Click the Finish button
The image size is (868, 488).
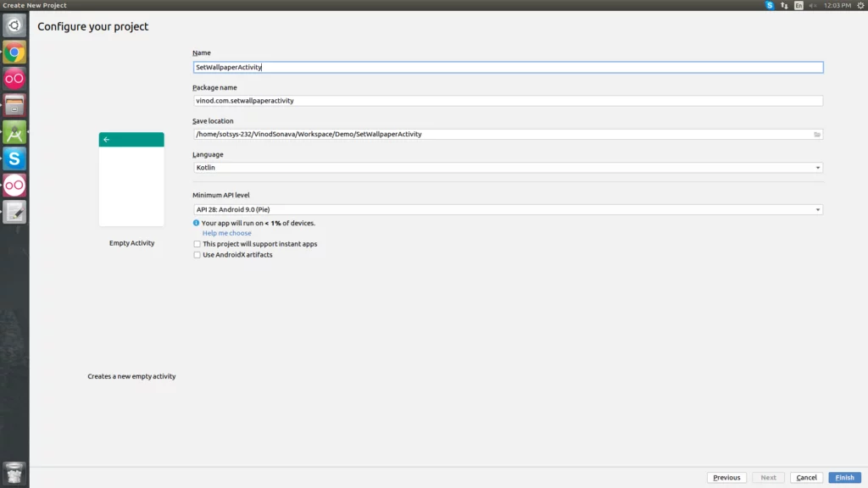[x=844, y=477]
